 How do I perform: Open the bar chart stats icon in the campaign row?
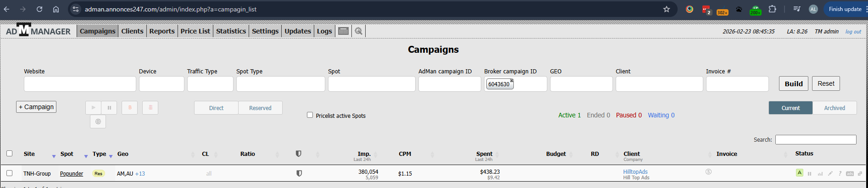(x=820, y=174)
